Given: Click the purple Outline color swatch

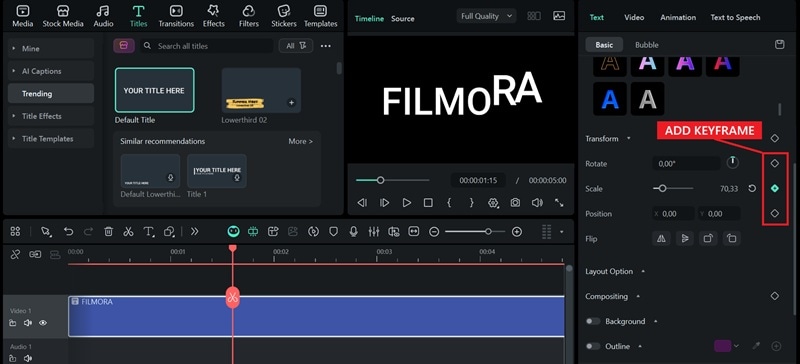Looking at the screenshot, I should [722, 346].
